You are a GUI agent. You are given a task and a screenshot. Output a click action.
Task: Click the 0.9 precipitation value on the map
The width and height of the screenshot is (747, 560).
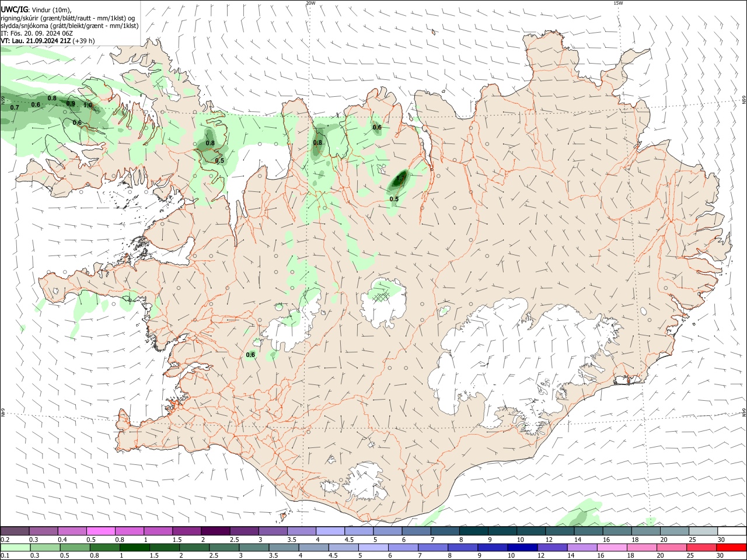71,103
